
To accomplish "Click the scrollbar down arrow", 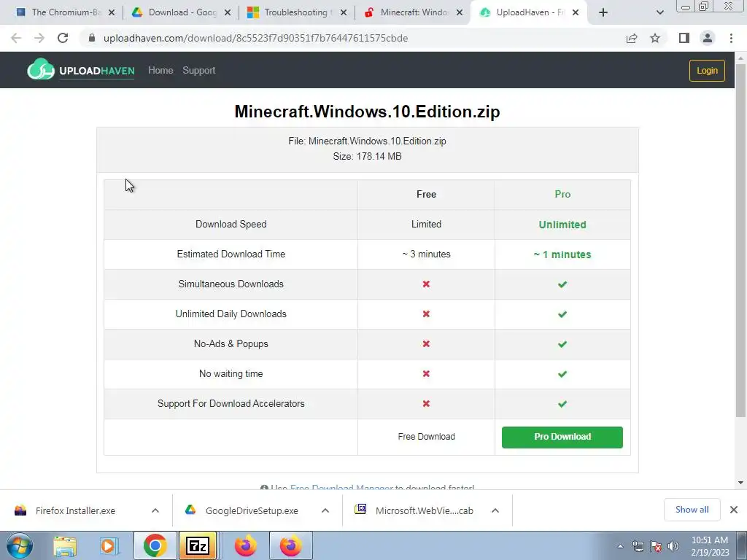I will (740, 483).
